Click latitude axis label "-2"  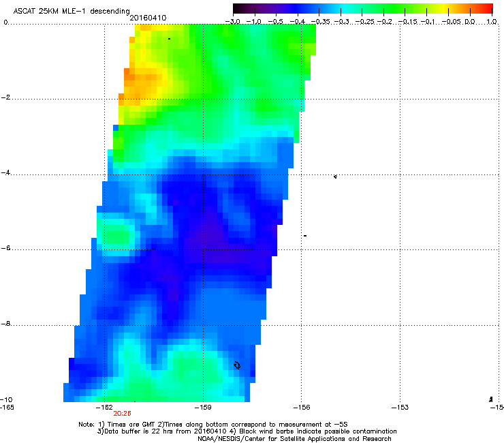5,97
